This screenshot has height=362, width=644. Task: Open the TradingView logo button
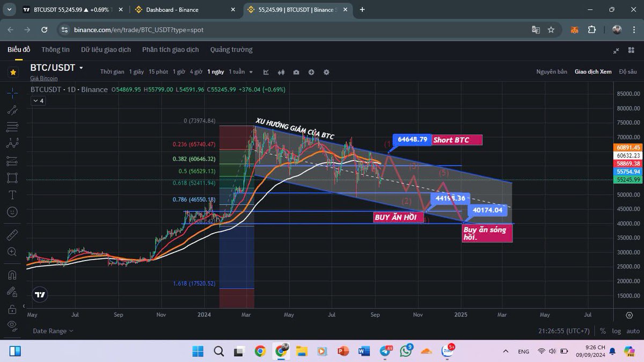(x=40, y=294)
